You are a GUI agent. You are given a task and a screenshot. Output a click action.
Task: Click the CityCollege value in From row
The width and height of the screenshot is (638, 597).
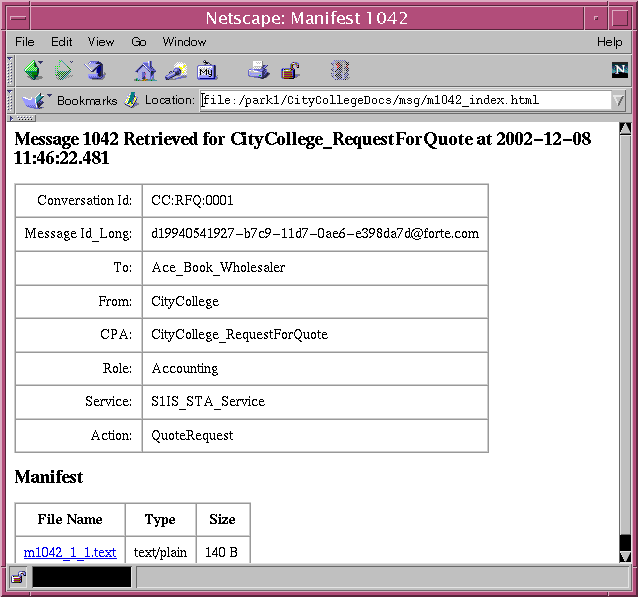tap(185, 302)
